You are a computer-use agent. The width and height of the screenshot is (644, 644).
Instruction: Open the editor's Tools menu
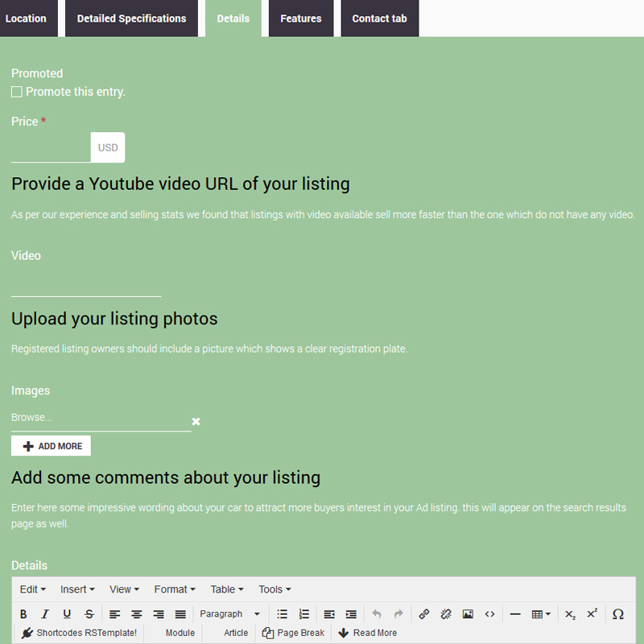(x=275, y=589)
